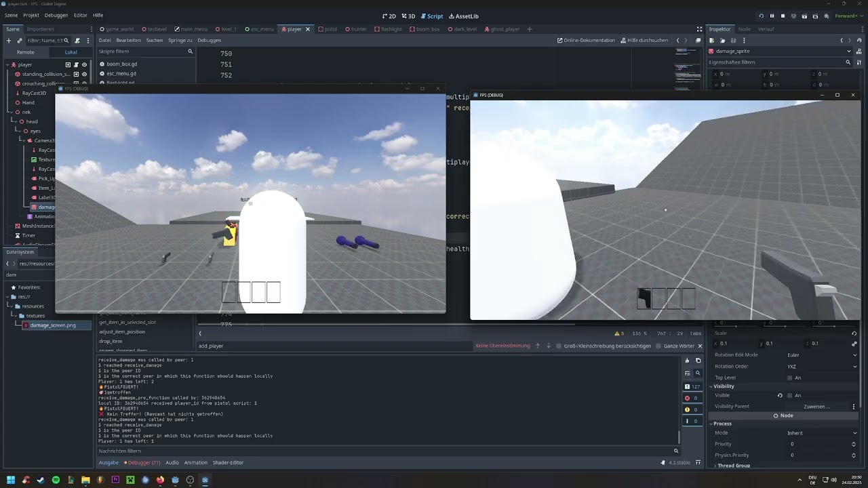Open the Debuggen menu in the main menu bar

pos(56,16)
